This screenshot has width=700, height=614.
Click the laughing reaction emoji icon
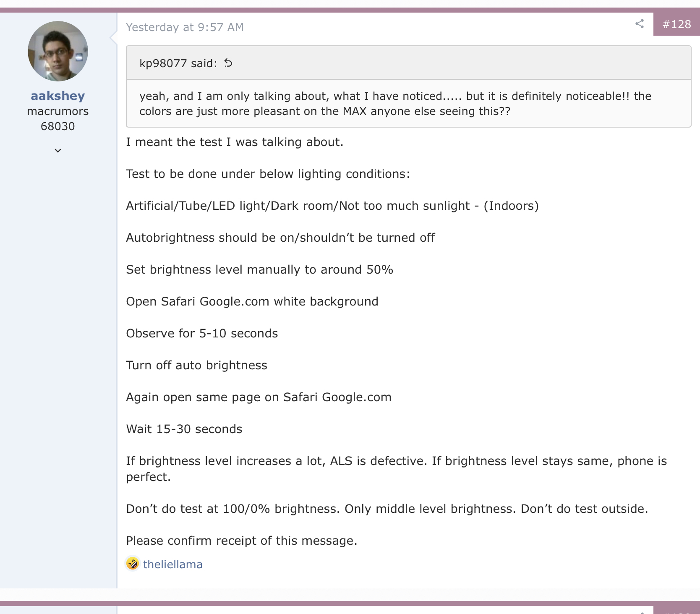coord(133,563)
